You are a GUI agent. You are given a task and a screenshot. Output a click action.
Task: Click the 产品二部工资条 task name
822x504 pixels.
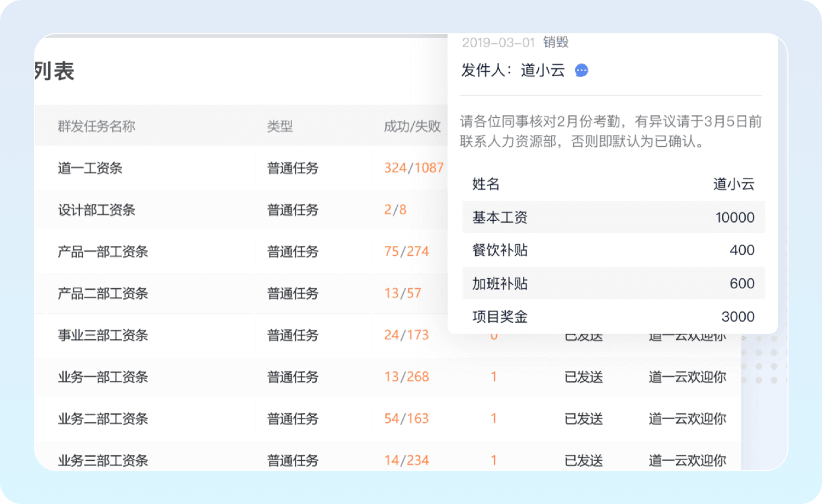click(x=103, y=293)
